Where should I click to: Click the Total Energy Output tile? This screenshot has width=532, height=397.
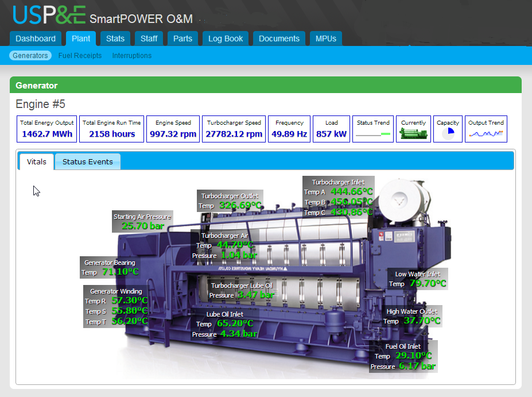47,129
